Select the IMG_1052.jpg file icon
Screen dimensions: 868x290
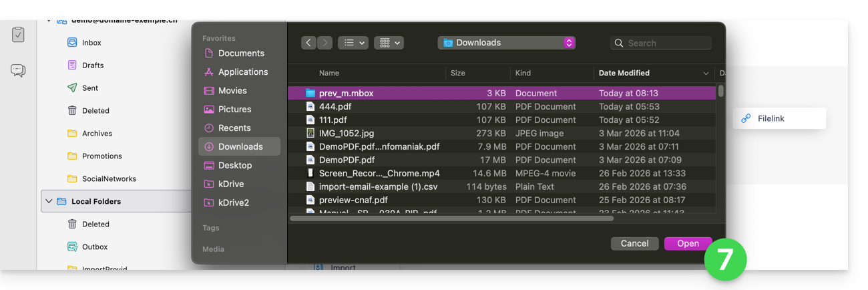(310, 134)
